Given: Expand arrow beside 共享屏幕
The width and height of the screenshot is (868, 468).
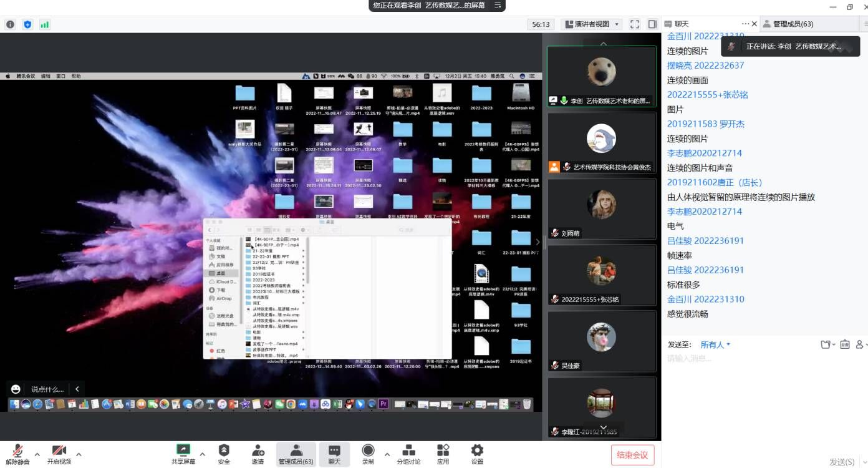Looking at the screenshot, I should 202,454.
